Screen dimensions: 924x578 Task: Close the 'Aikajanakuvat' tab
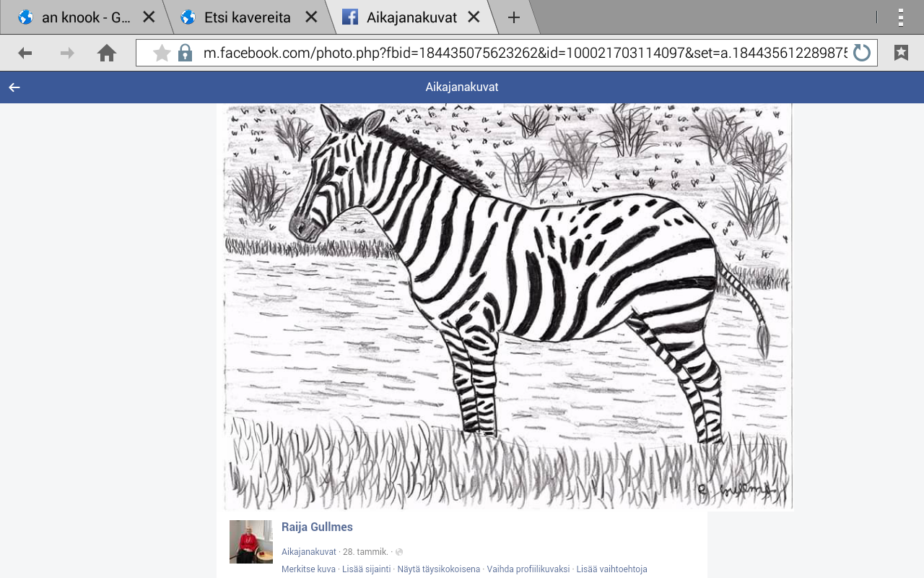coord(474,17)
